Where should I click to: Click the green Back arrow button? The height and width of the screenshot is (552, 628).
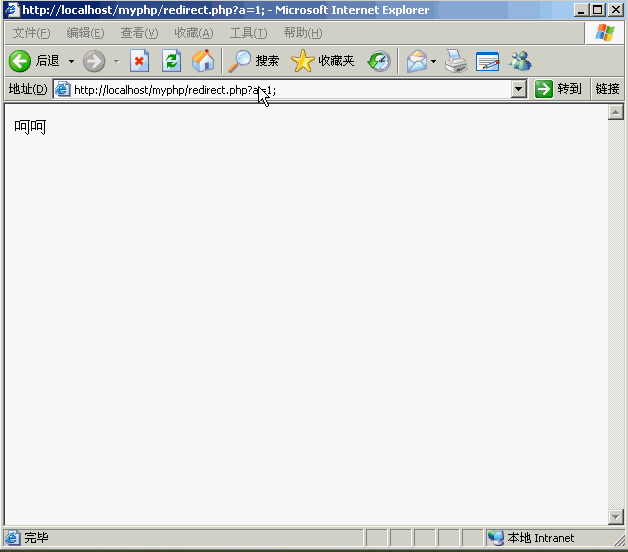[x=20, y=61]
